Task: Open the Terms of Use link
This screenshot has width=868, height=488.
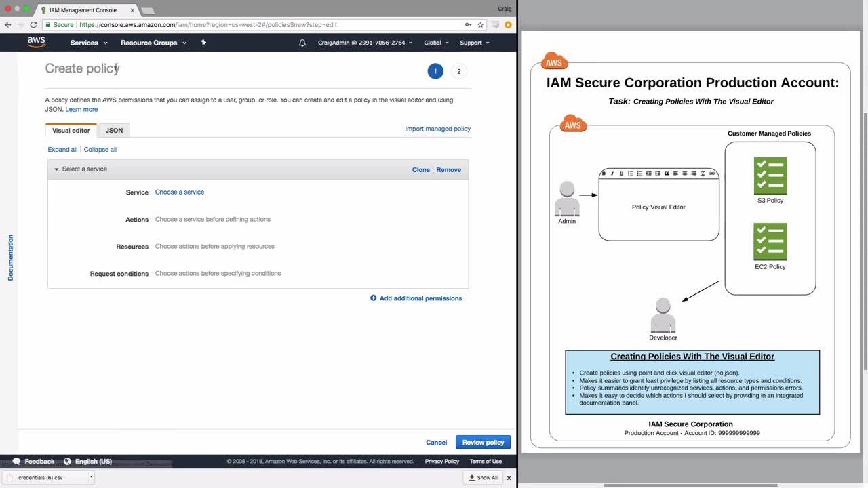Action: [486, 462]
